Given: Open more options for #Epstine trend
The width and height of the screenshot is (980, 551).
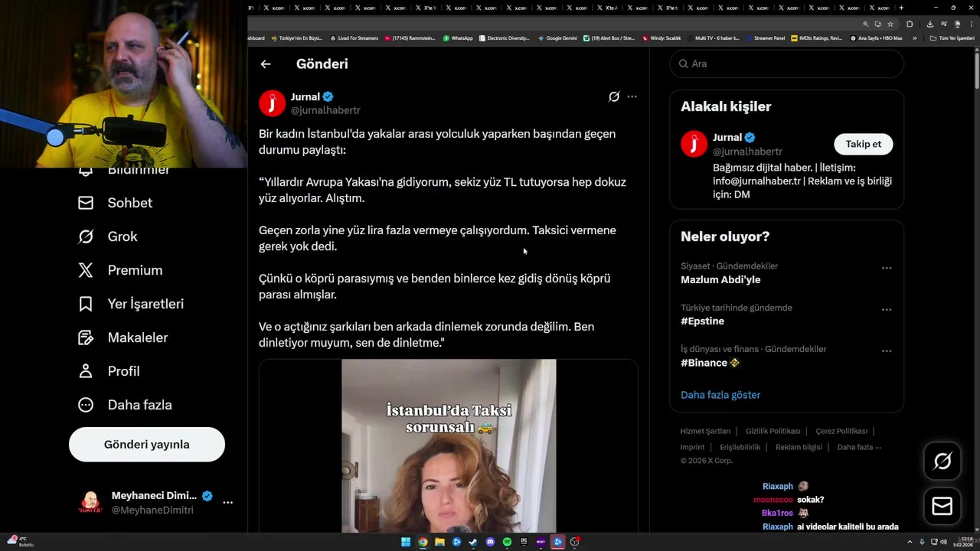Looking at the screenshot, I should [x=887, y=309].
